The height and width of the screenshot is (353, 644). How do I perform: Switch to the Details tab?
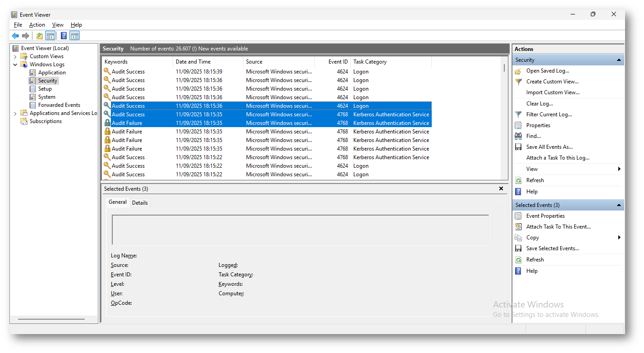click(140, 203)
